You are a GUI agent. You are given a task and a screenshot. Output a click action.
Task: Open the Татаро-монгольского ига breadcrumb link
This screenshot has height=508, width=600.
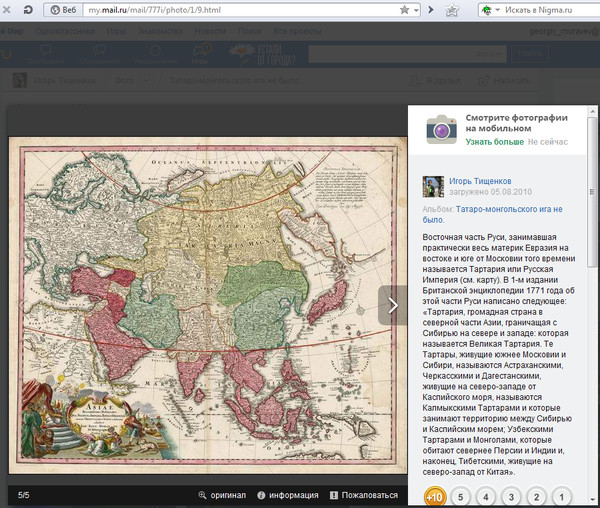tap(234, 81)
